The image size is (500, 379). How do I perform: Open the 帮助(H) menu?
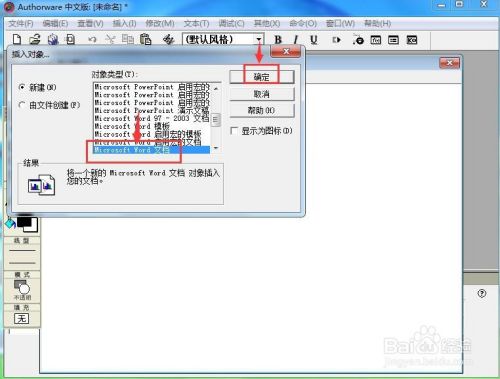point(377,24)
